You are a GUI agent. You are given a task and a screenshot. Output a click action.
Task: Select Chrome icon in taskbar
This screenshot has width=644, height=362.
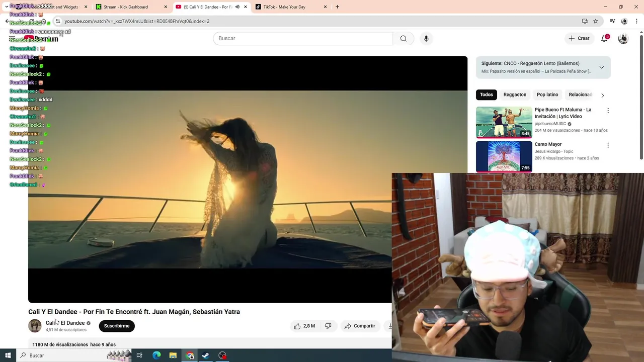click(x=190, y=355)
